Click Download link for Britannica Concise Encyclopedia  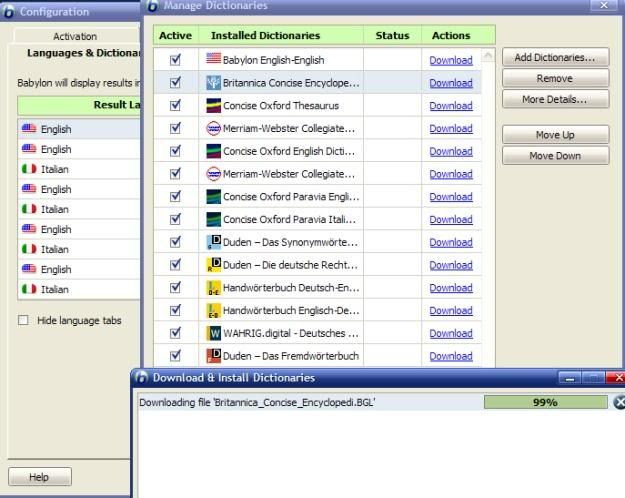tap(451, 83)
